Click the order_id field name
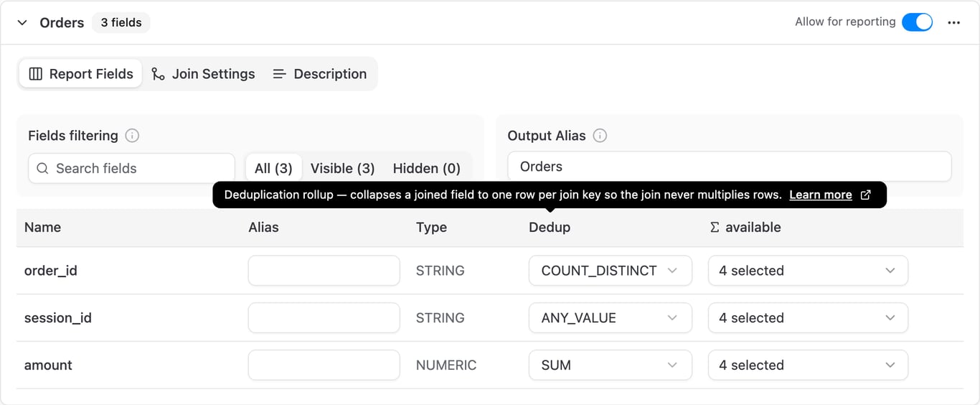 tap(51, 271)
